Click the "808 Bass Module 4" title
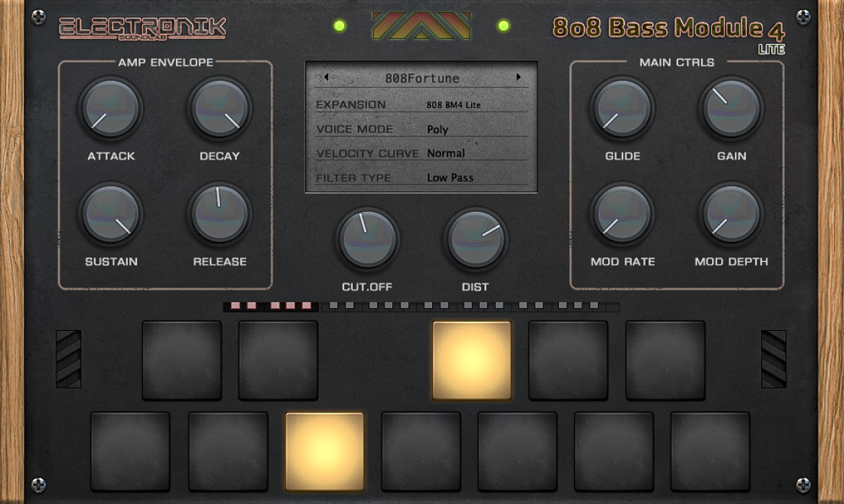 pyautogui.click(x=669, y=30)
